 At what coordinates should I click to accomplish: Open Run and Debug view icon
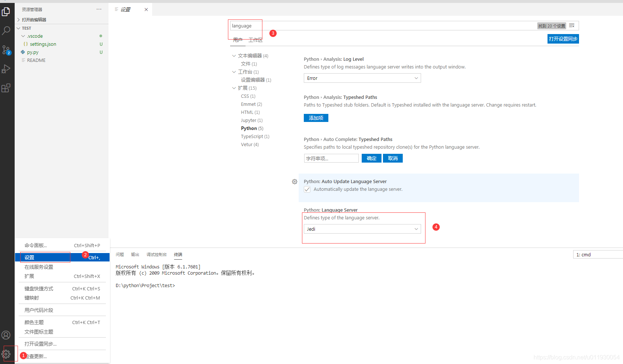click(6, 69)
